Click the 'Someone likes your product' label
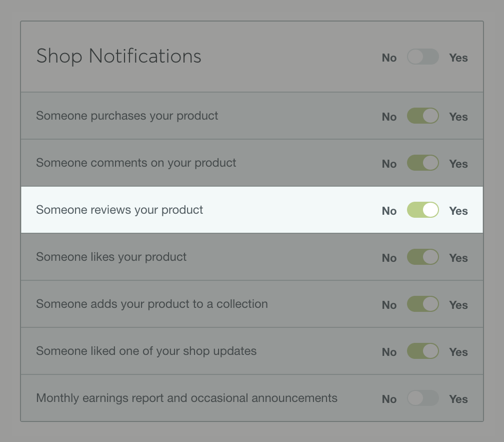Viewport: 504px width, 442px height. pyautogui.click(x=111, y=257)
